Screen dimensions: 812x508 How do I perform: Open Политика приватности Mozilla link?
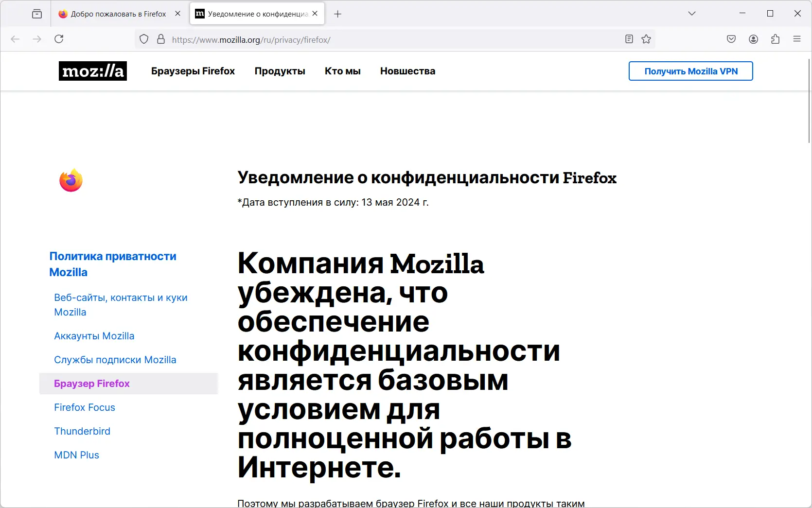pos(113,264)
